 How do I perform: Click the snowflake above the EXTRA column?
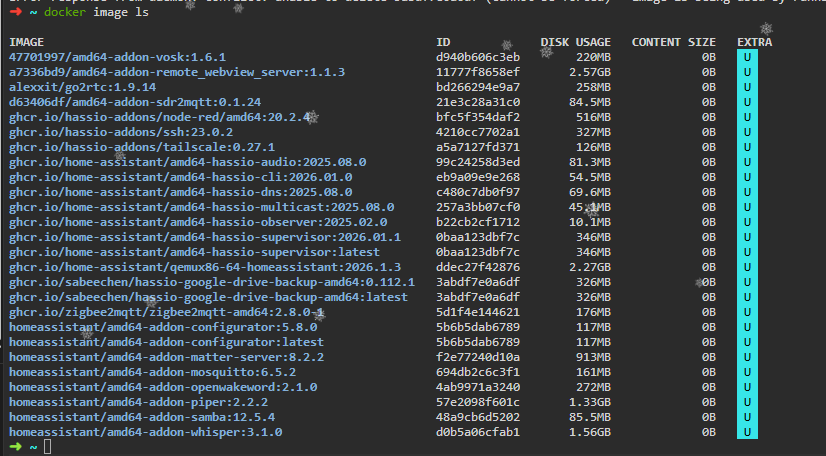[x=765, y=29]
